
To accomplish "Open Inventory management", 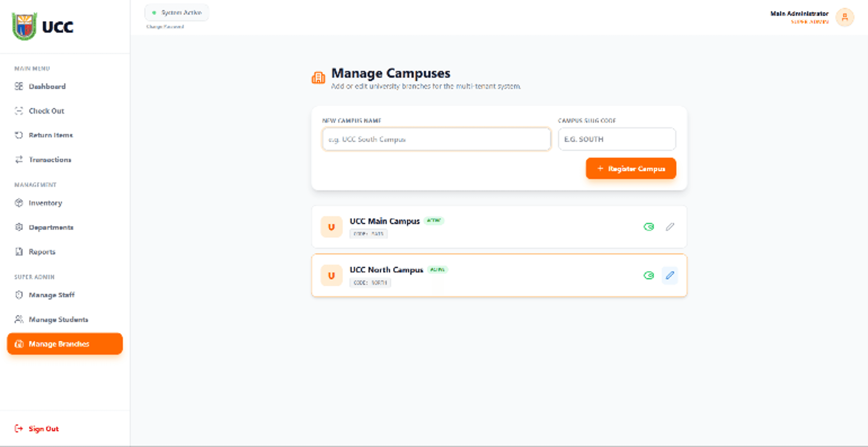I will point(65,203).
